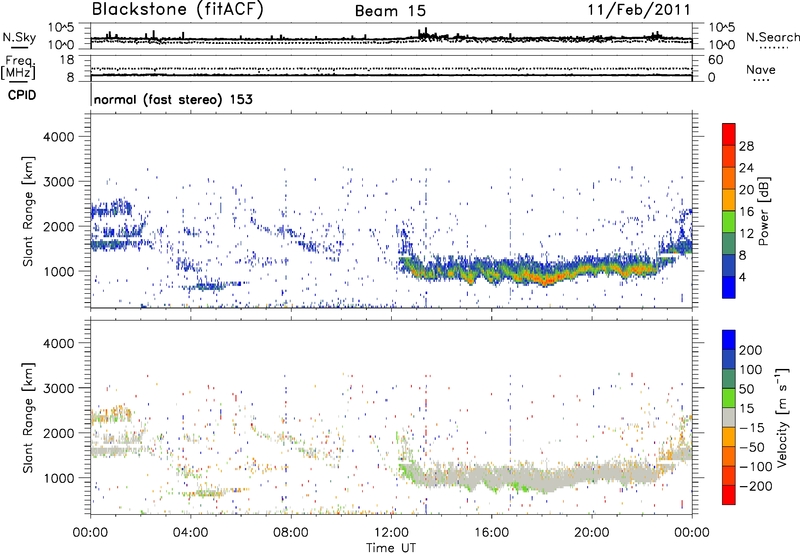This screenshot has width=800, height=554.
Task: Click gray Velocity colorbar segment between 15 and -15
Action: pos(729,417)
